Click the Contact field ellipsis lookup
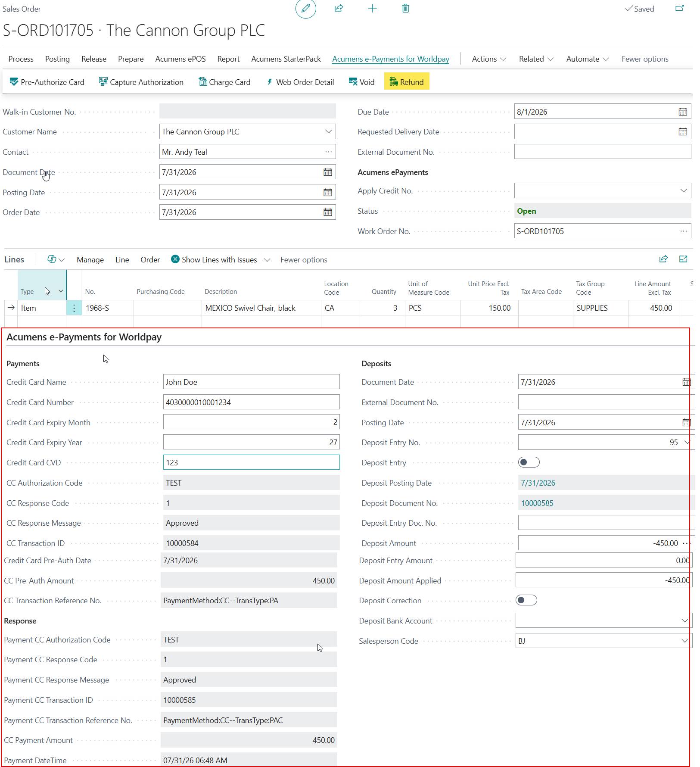Screen dimensions: 700x767 (x=329, y=152)
